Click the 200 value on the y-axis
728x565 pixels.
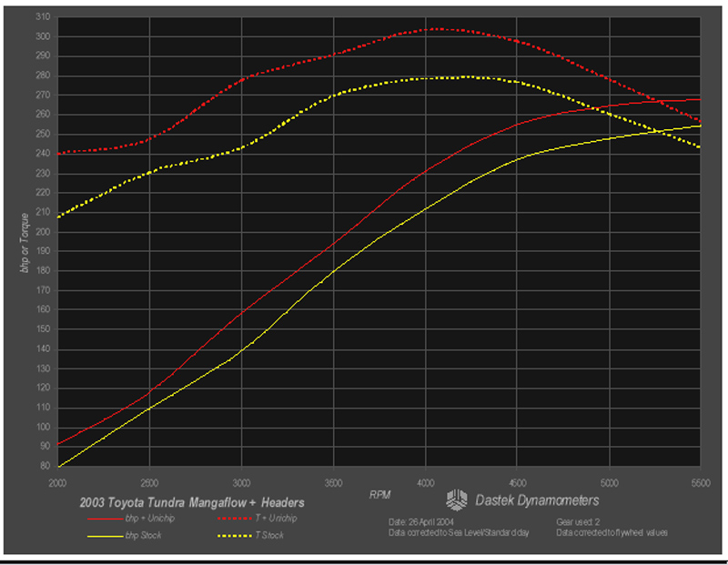43,232
